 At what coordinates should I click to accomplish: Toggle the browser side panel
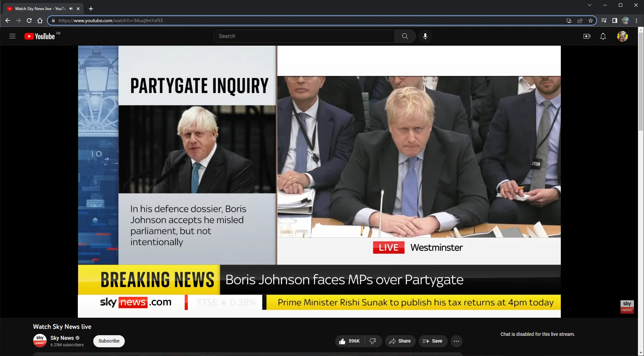pos(615,20)
